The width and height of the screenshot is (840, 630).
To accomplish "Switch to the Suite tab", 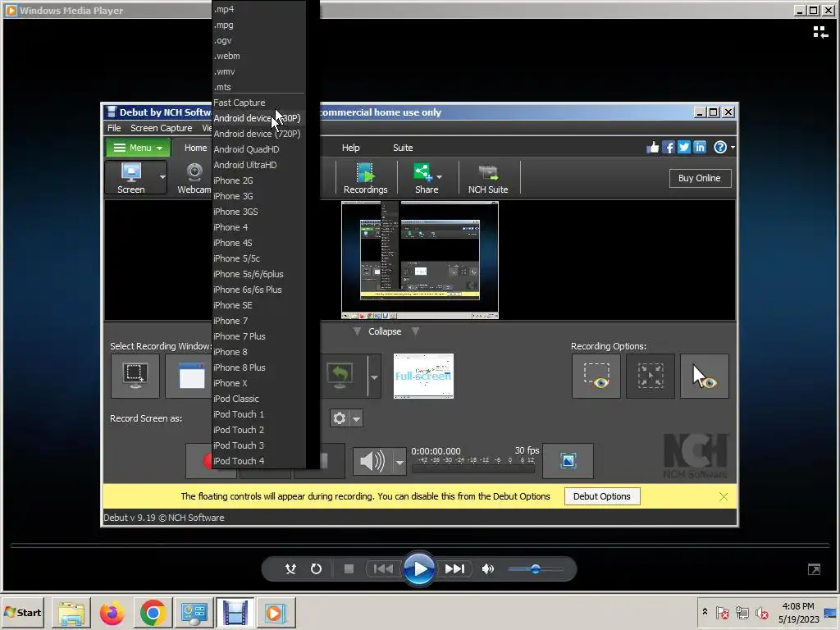I will click(x=403, y=148).
